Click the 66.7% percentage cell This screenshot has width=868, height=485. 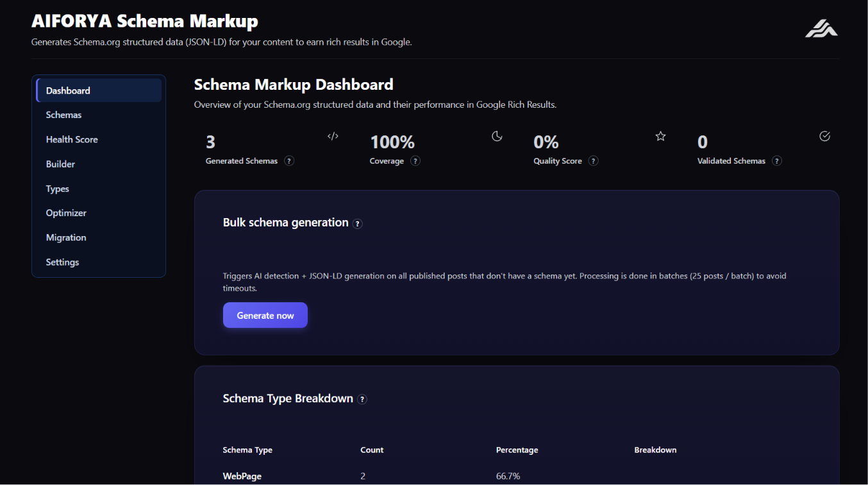508,476
